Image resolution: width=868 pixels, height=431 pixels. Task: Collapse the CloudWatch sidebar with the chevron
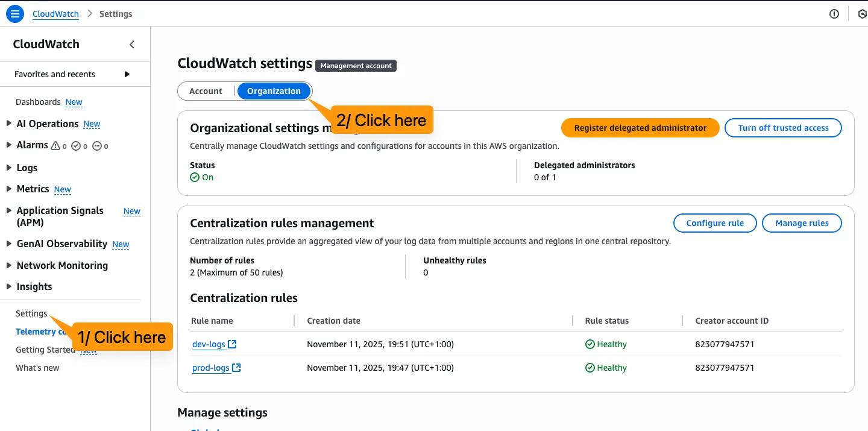(132, 45)
